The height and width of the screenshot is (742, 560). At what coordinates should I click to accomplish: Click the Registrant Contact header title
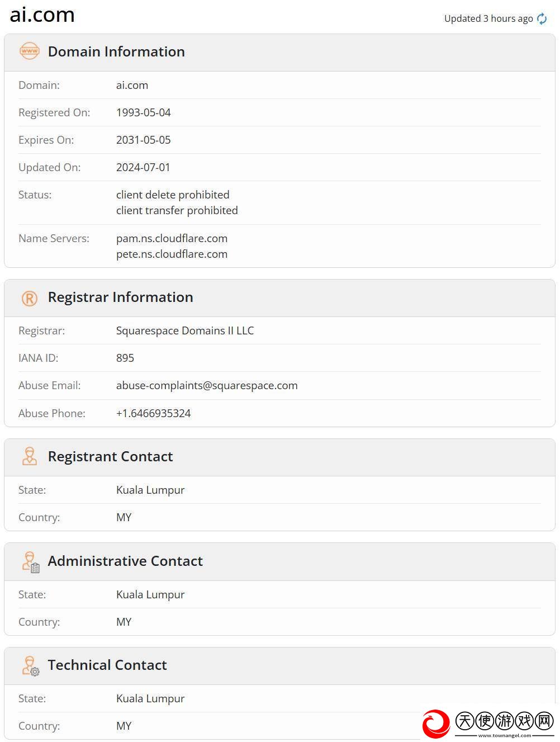click(110, 456)
